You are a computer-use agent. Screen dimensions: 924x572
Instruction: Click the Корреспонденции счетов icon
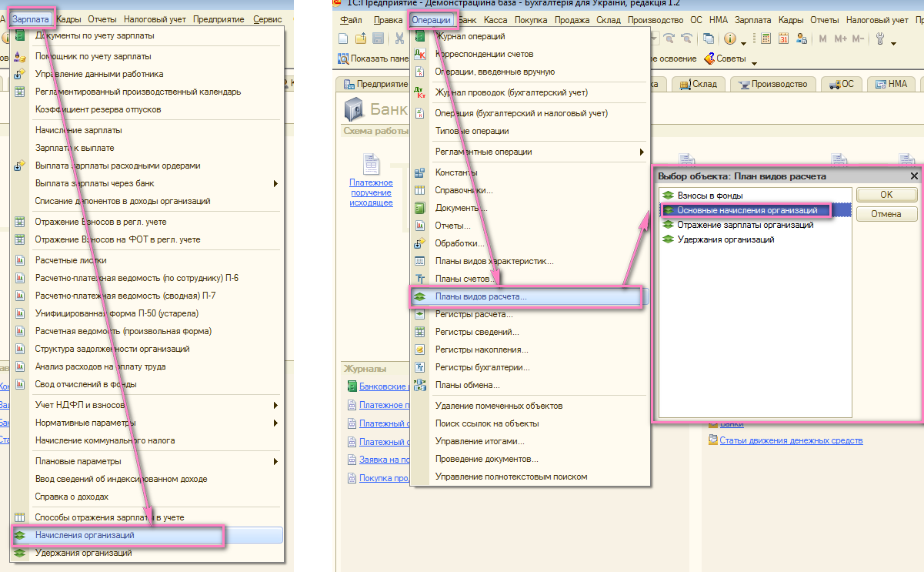(420, 54)
